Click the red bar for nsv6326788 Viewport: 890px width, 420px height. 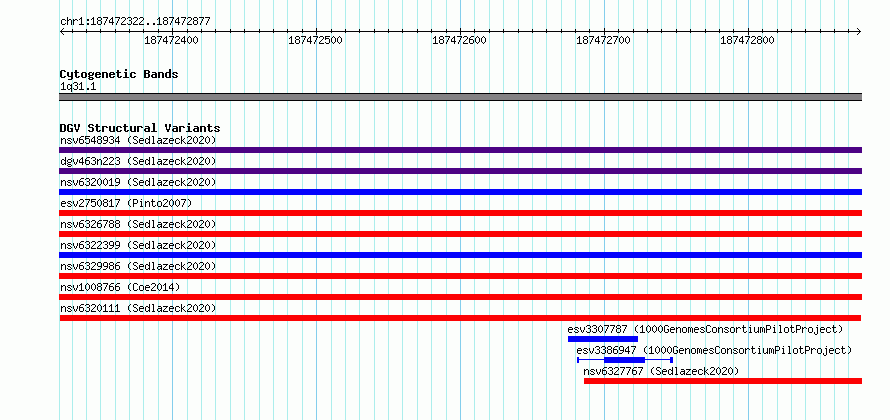460,234
